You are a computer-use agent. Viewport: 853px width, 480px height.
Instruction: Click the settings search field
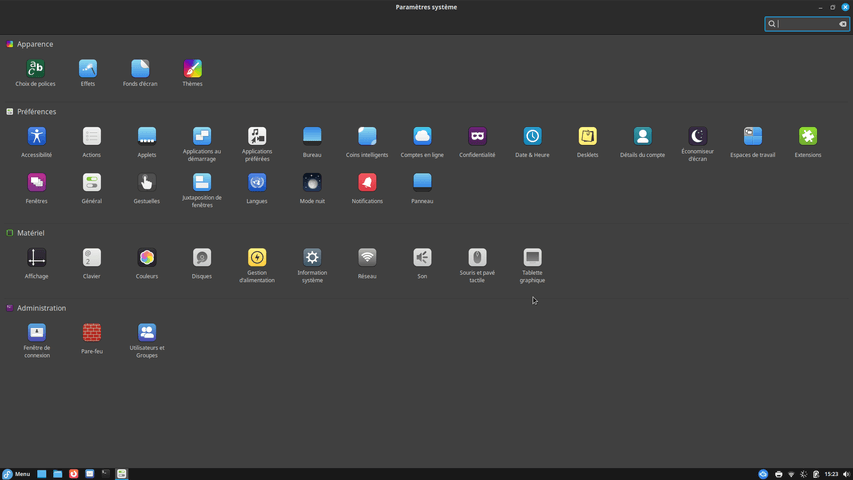[x=807, y=24]
